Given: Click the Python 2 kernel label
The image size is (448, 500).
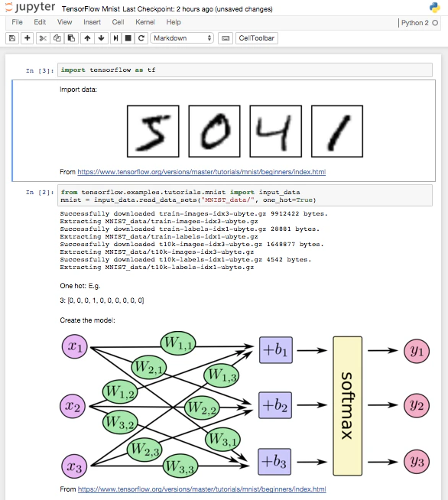Looking at the screenshot, I should (x=414, y=23).
